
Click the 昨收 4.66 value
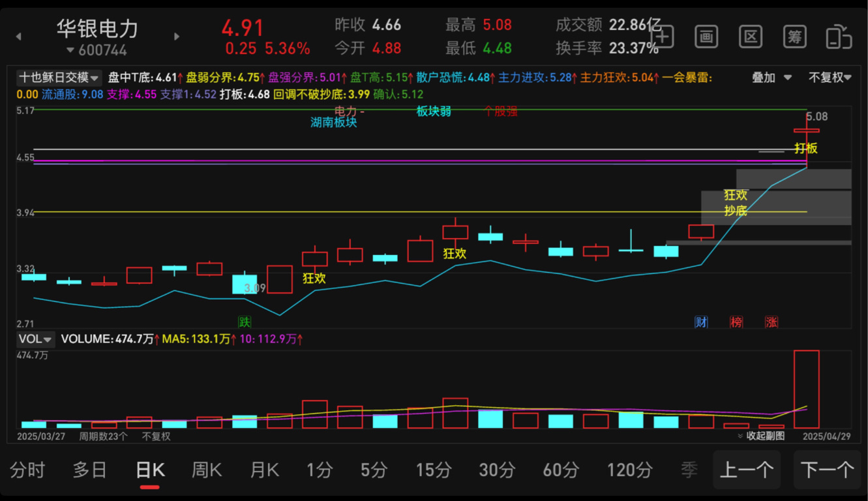(x=387, y=25)
